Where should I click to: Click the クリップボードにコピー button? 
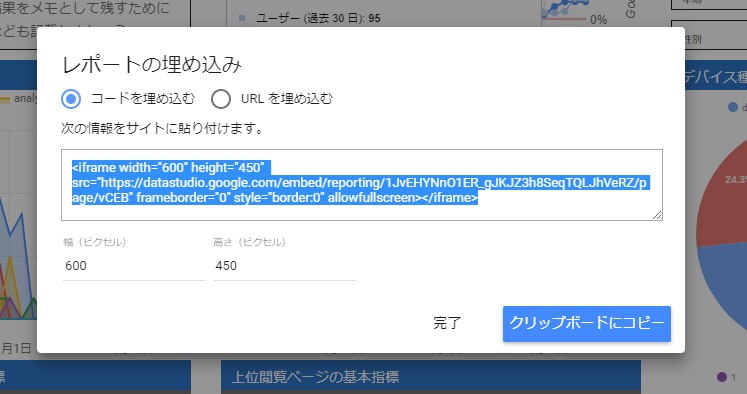point(586,323)
